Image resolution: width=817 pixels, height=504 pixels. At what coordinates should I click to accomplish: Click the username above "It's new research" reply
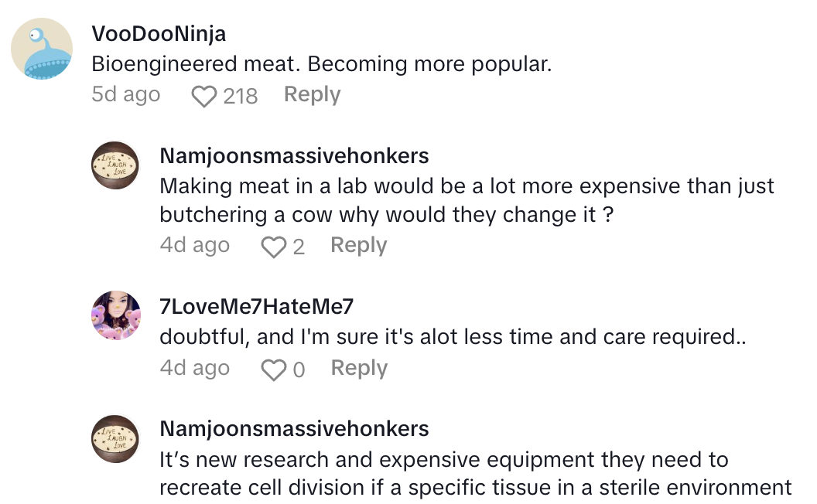294,429
